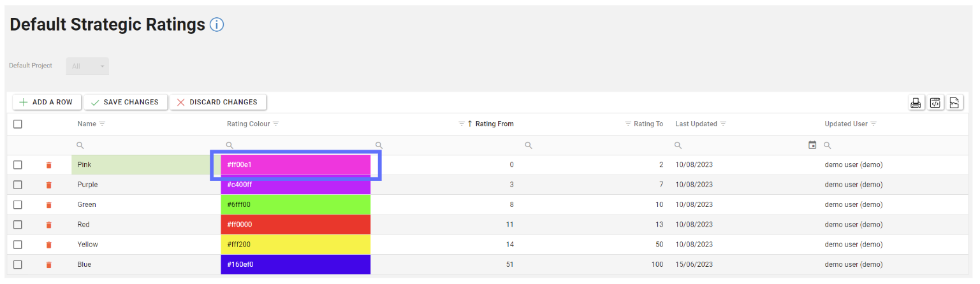The height and width of the screenshot is (284, 980).
Task: Open the Name column filter menu
Action: tap(102, 124)
